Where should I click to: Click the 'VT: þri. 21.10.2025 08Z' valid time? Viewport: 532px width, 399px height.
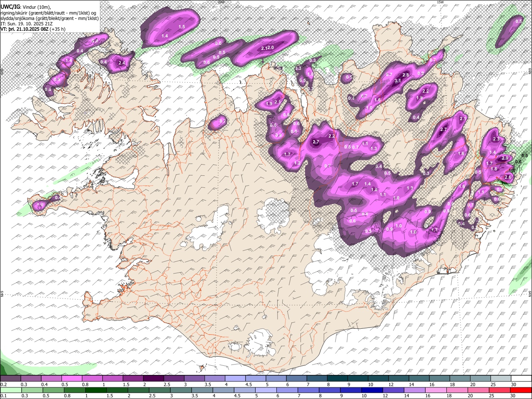coord(25,30)
